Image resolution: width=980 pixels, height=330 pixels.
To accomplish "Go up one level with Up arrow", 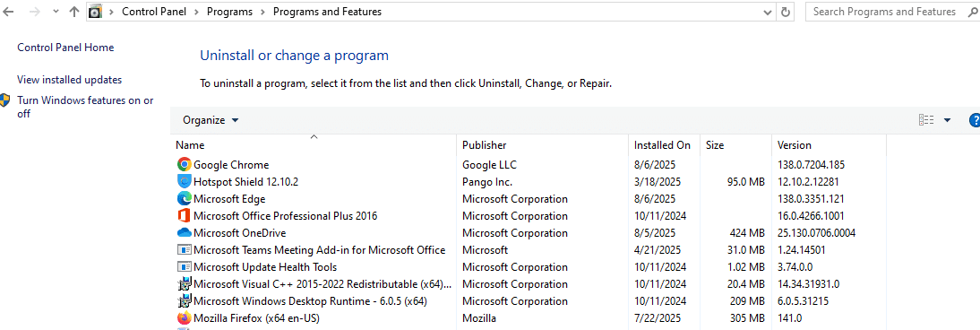I will click(x=74, y=12).
